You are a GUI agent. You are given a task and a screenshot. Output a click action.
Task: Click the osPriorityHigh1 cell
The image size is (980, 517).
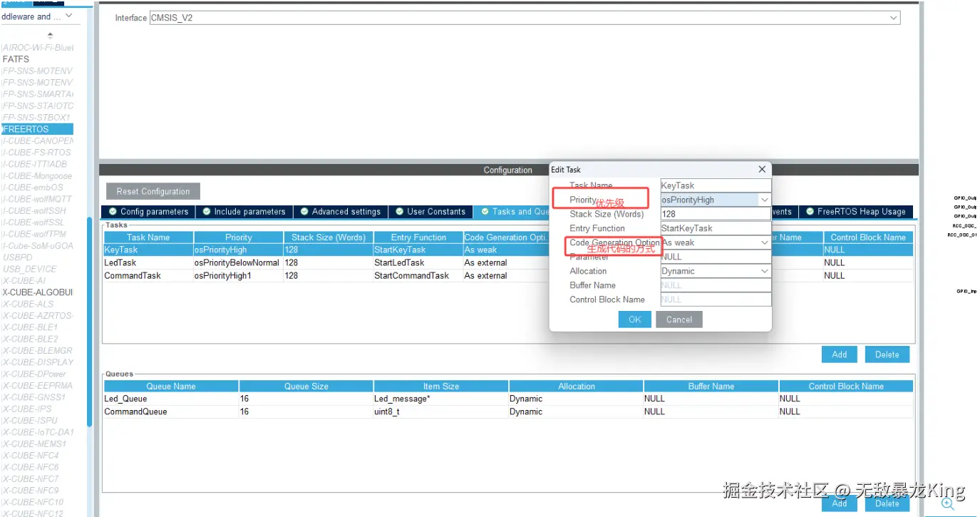[x=238, y=275]
